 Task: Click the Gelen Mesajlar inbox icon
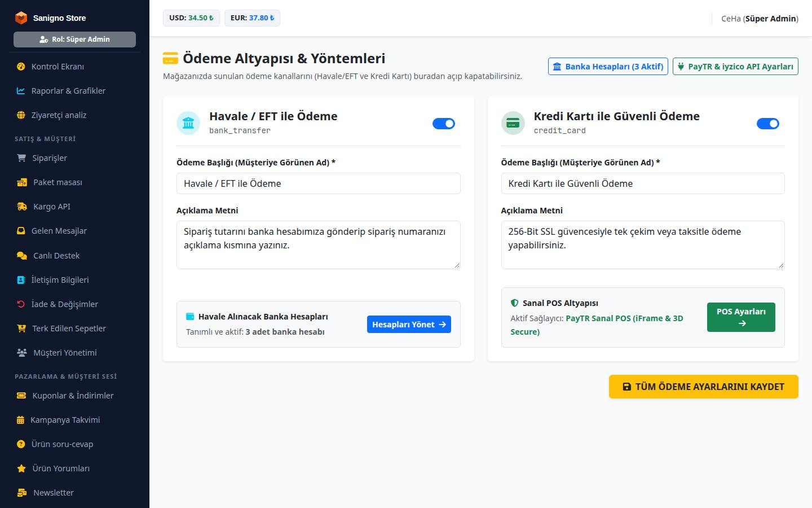21,231
